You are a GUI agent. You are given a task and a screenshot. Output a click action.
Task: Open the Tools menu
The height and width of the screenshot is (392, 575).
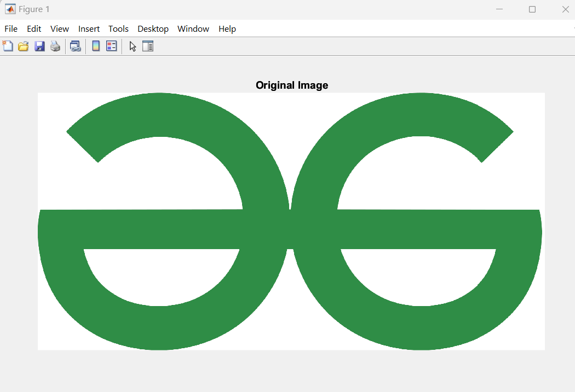pos(118,29)
